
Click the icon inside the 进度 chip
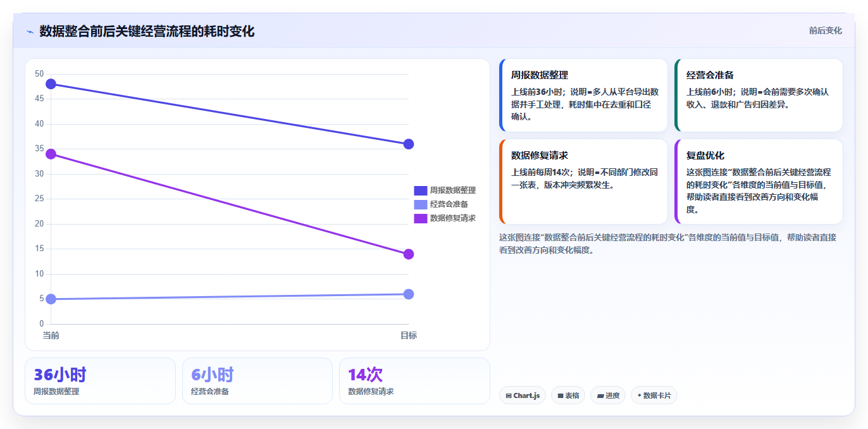[x=600, y=396]
